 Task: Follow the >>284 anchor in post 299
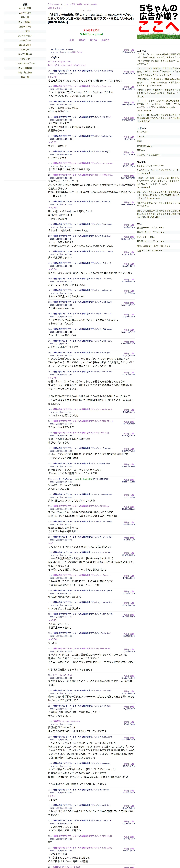(x=53, y=269)
